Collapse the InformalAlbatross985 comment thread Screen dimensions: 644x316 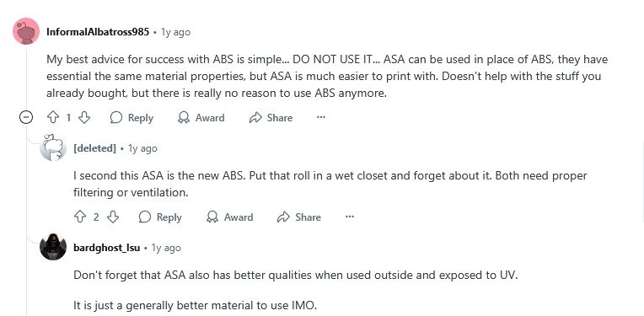point(26,118)
